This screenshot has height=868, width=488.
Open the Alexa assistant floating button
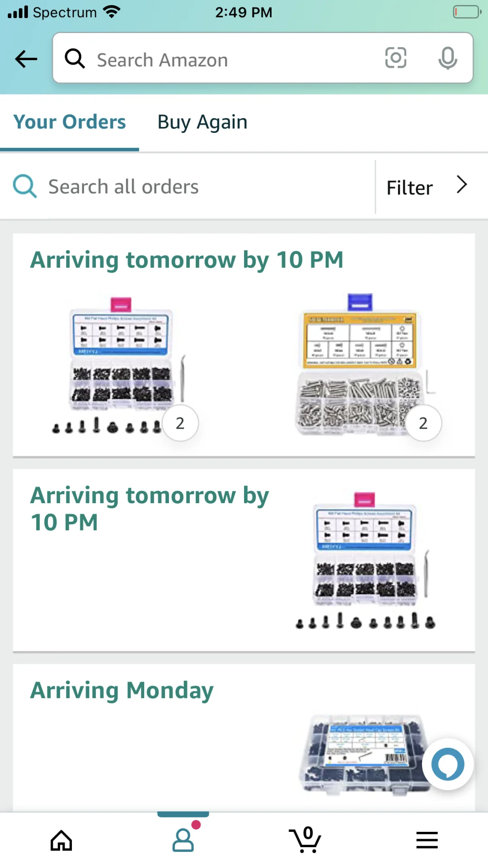click(447, 764)
